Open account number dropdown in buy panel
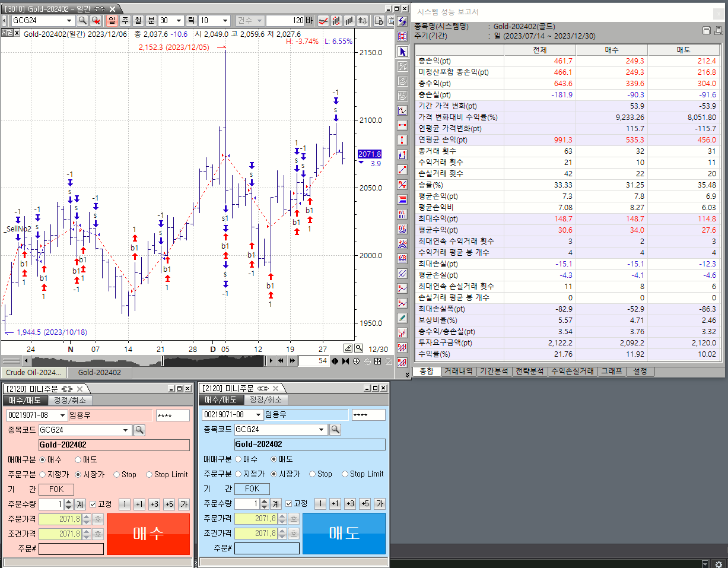The image size is (728, 568). pyautogui.click(x=62, y=415)
